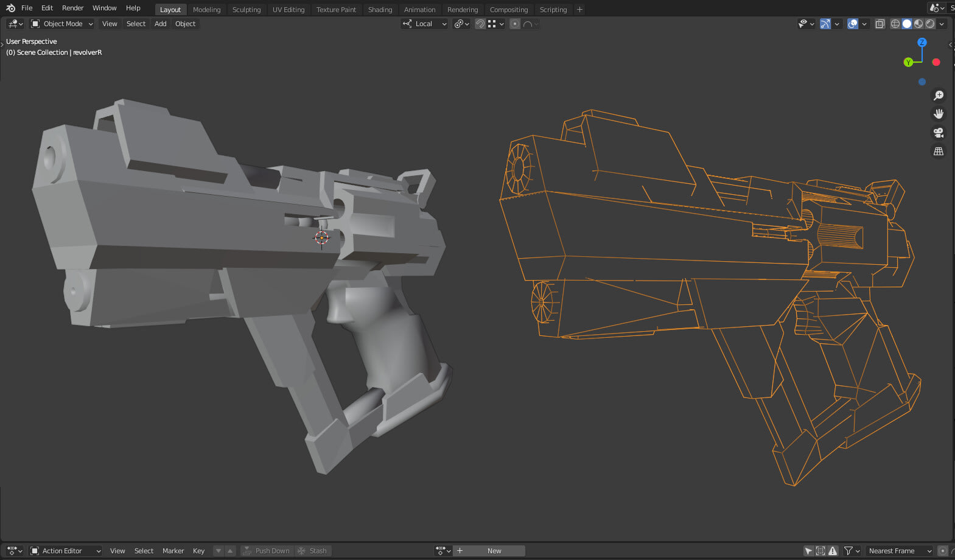Click the pan hand icon in viewport
Viewport: 955px width, 560px height.
(x=939, y=114)
